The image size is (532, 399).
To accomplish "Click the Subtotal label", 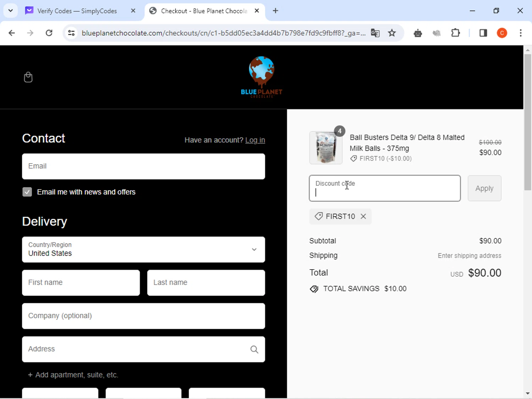I will pyautogui.click(x=322, y=241).
